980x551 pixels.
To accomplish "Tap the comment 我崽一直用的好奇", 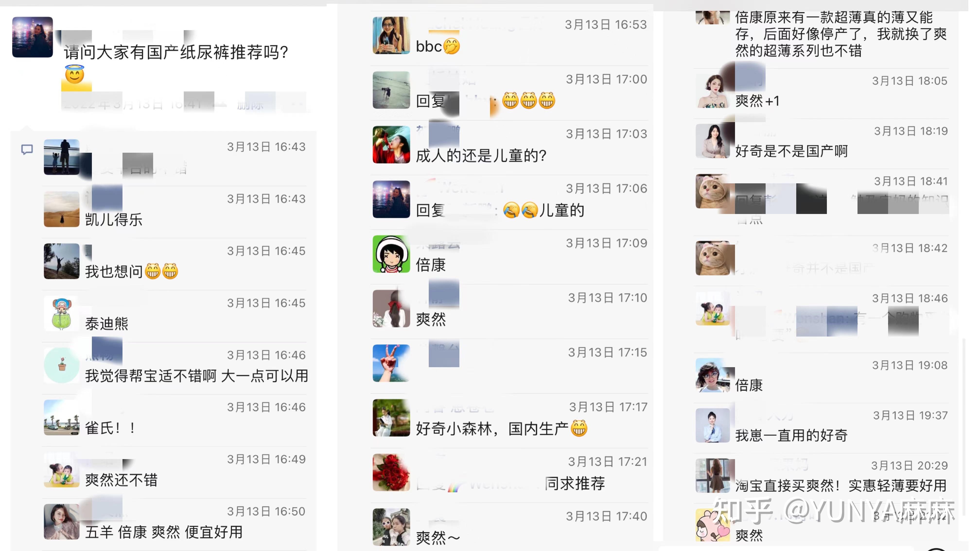I will point(791,435).
